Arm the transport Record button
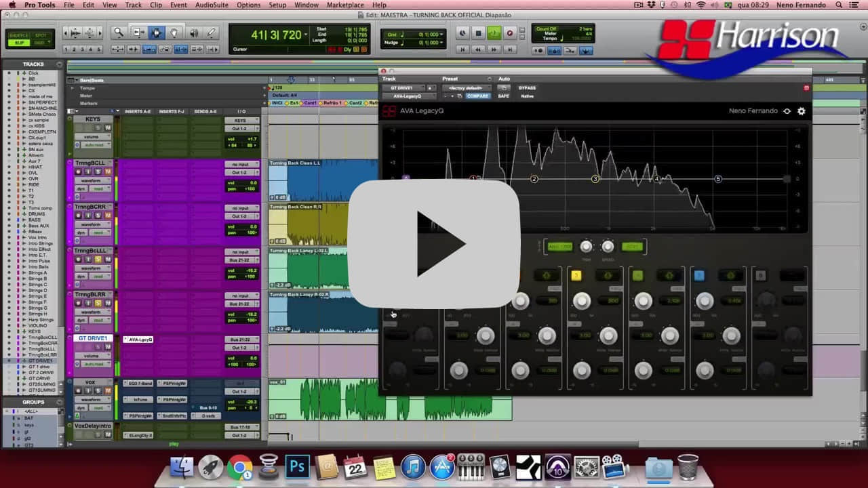 pos(510,33)
